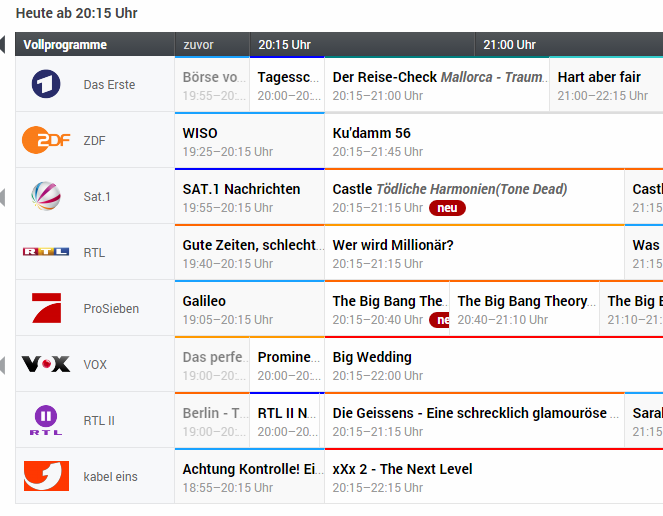Click the Sat.1 channel name text
663x516 pixels.
97,197
